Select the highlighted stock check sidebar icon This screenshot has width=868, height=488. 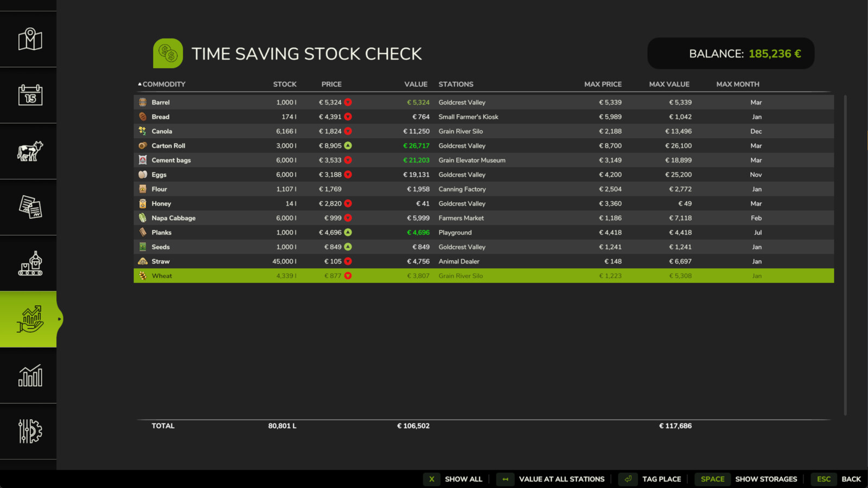pyautogui.click(x=28, y=319)
